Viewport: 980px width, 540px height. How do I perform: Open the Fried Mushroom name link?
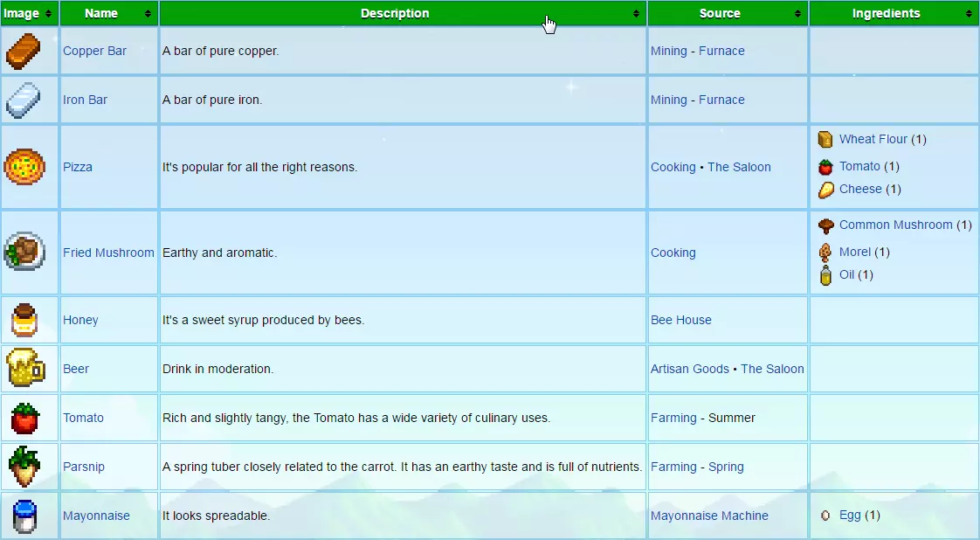(108, 253)
